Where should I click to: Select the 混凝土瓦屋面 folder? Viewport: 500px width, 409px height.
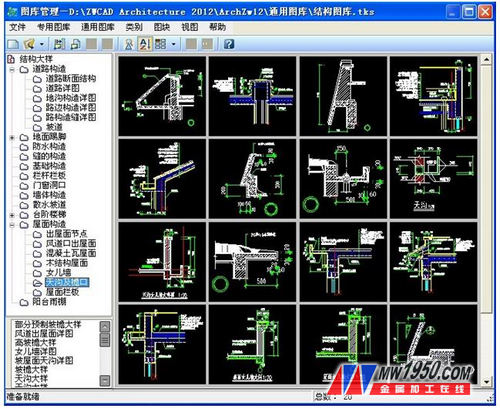pyautogui.click(x=71, y=253)
